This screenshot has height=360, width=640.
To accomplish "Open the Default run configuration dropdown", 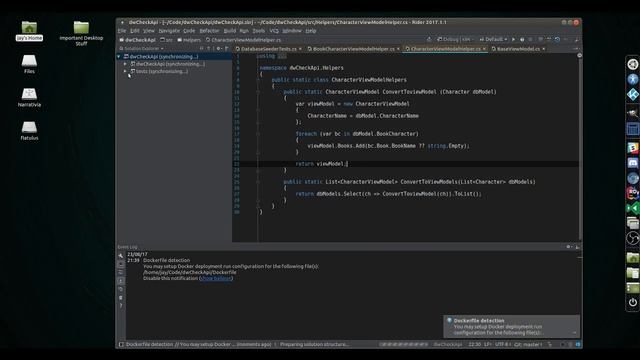I will pos(493,40).
